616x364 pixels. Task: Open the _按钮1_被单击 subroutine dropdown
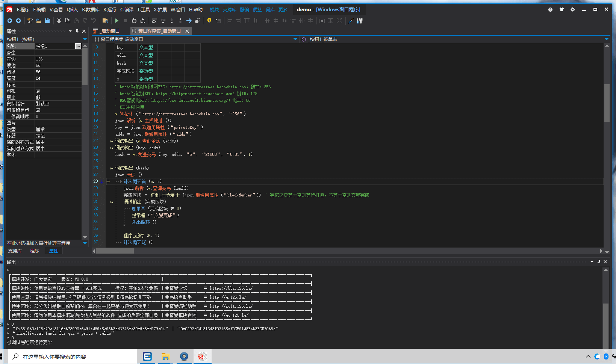[606, 39]
